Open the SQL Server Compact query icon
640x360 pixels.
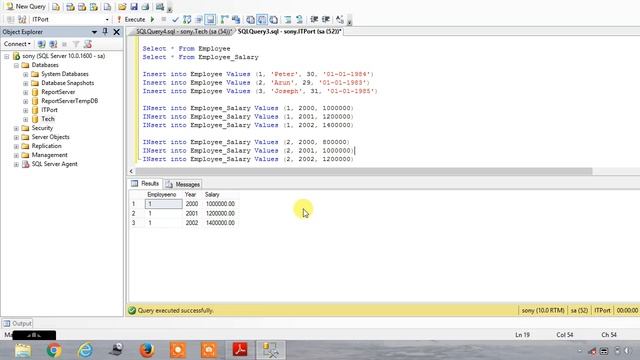click(107, 7)
